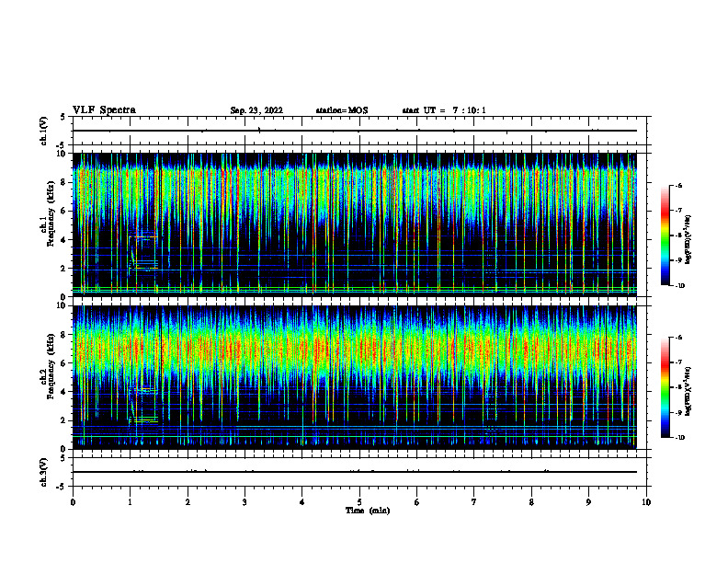Click time axis tick label "10"

[646, 502]
